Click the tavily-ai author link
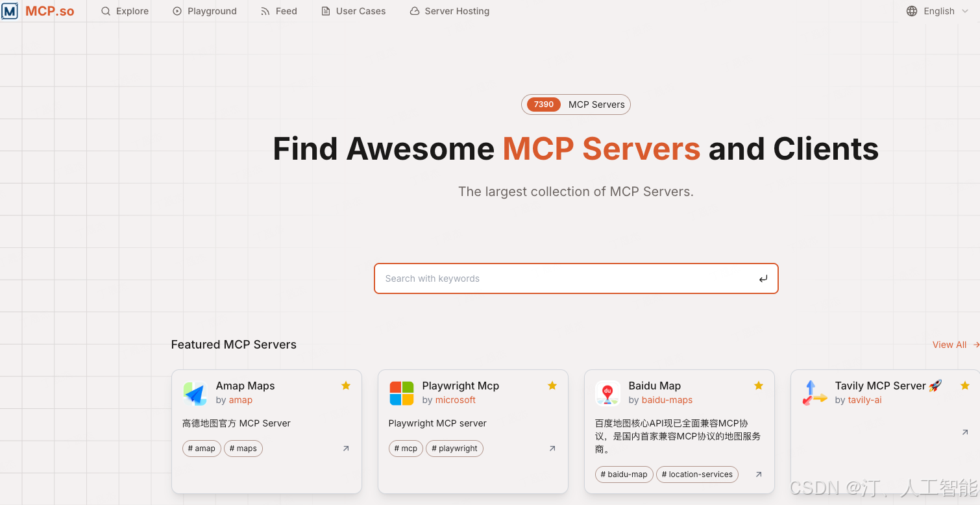Image resolution: width=980 pixels, height=505 pixels. coord(865,400)
